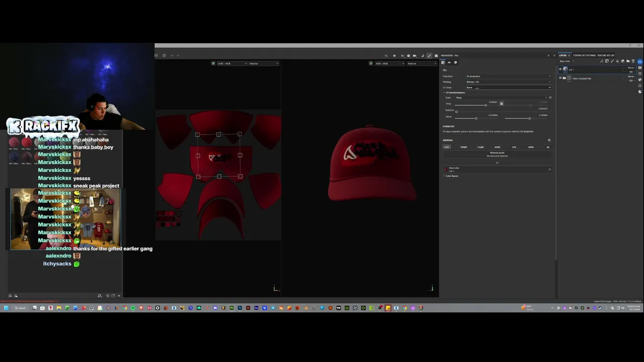The width and height of the screenshot is (644, 362).
Task: Click the Search box on taskbar
Action: [x=21, y=308]
